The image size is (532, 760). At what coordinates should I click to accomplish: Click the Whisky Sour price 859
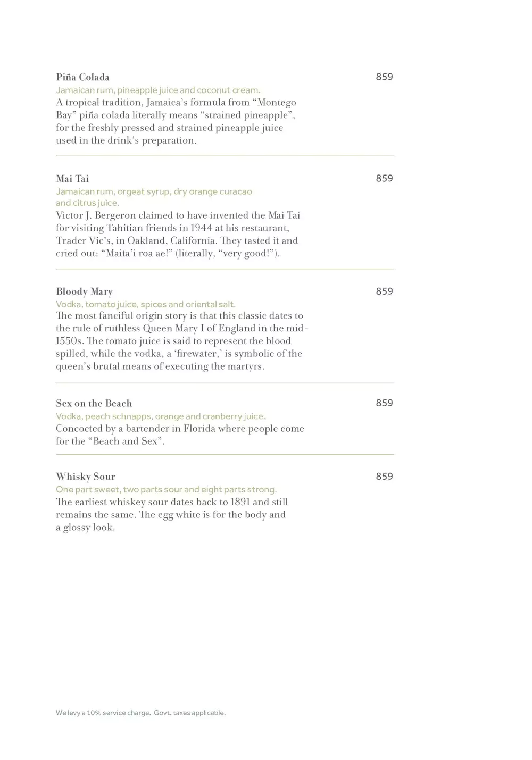tap(384, 477)
